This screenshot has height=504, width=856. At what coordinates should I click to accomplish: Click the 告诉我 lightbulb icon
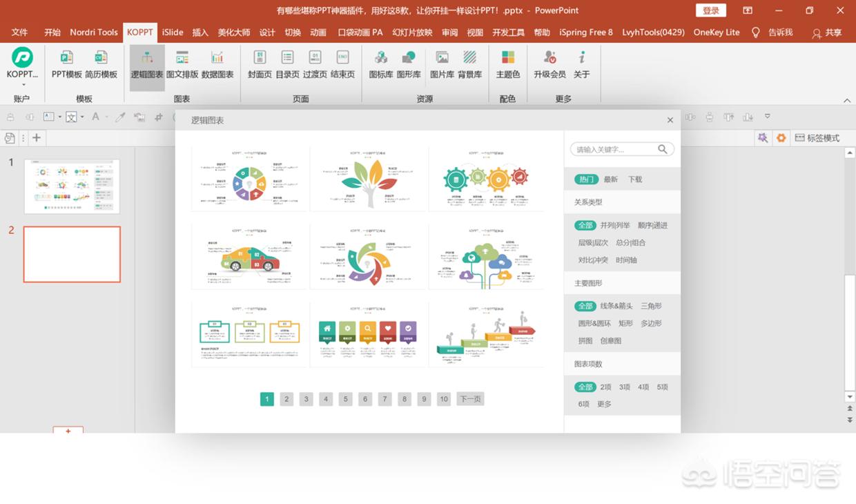tap(755, 32)
